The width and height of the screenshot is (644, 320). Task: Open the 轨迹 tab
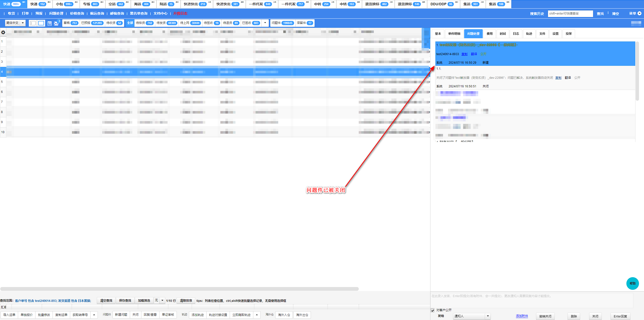tap(529, 34)
